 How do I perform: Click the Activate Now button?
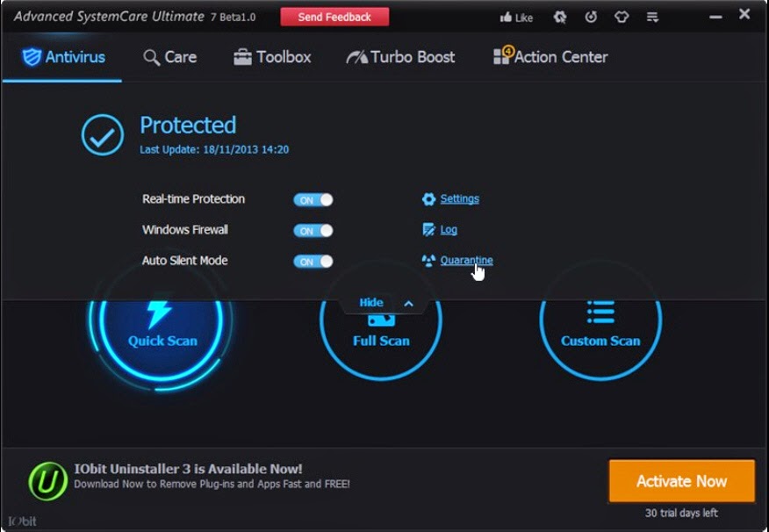pyautogui.click(x=682, y=481)
